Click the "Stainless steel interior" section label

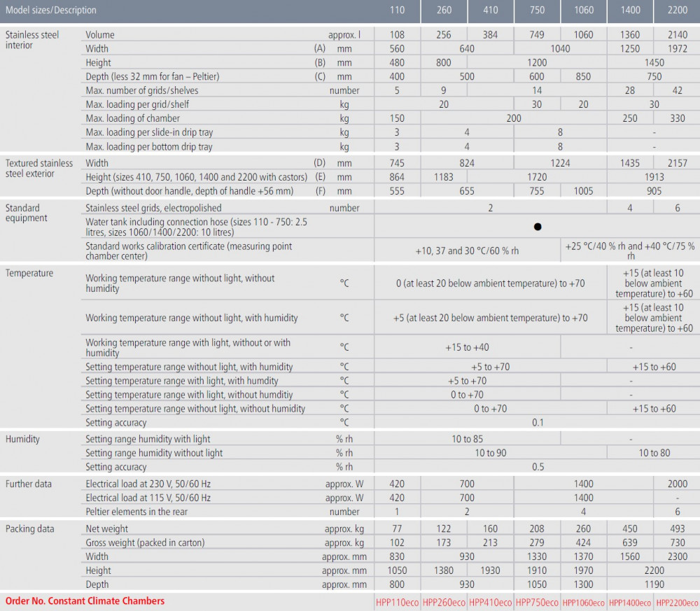(32, 40)
